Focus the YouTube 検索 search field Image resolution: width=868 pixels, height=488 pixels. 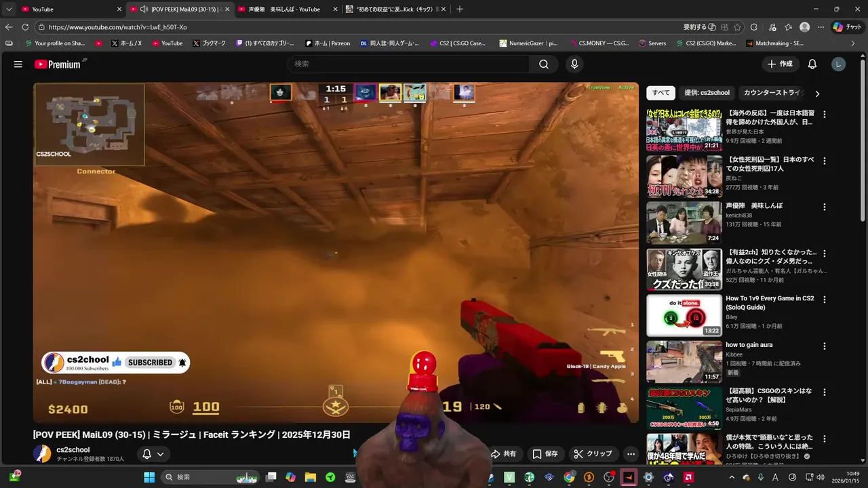click(409, 64)
